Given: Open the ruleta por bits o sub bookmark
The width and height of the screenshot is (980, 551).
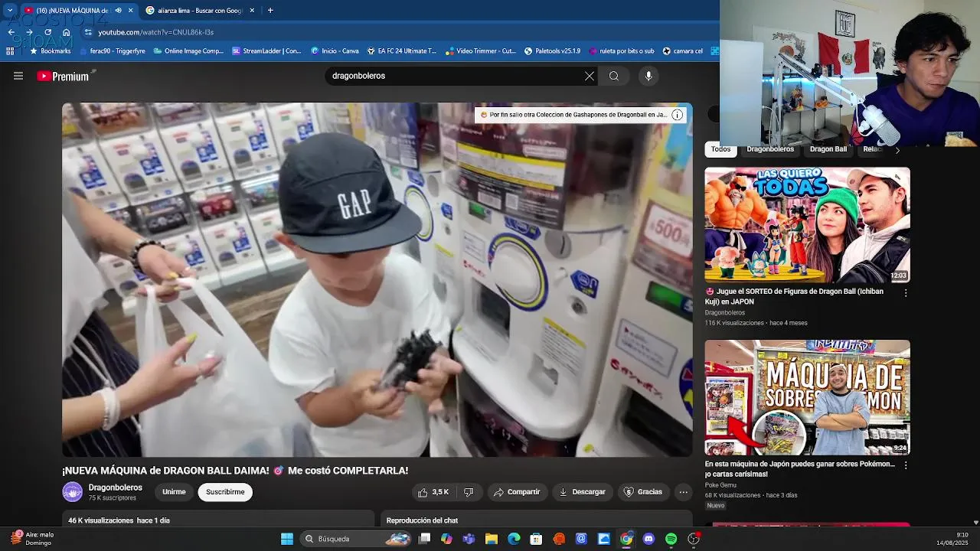Looking at the screenshot, I should (621, 51).
